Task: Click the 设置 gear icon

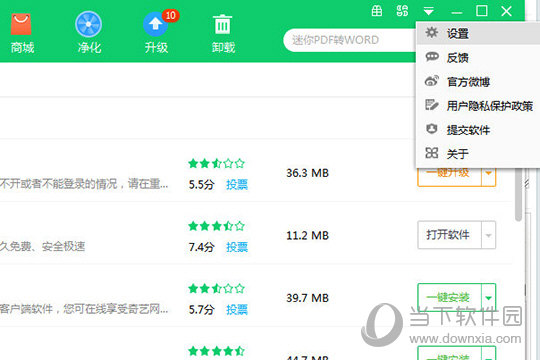Action: click(432, 33)
